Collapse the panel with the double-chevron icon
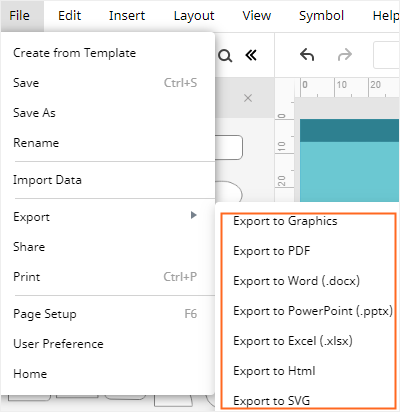This screenshot has width=400, height=412. point(251,55)
